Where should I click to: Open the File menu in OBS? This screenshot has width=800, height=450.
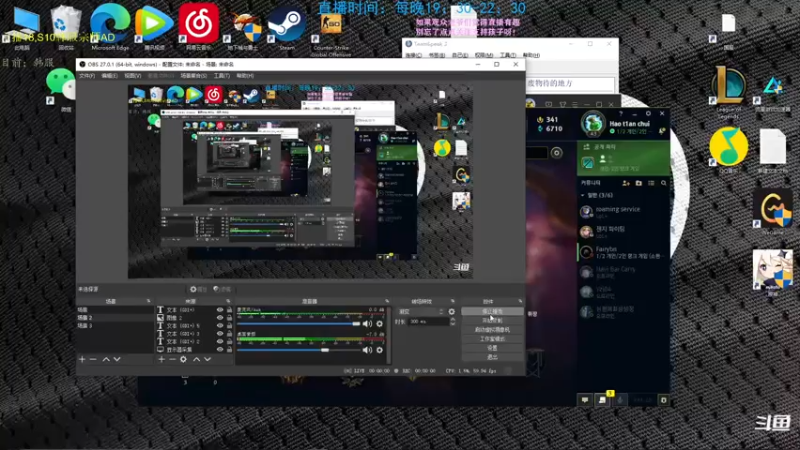click(x=87, y=76)
